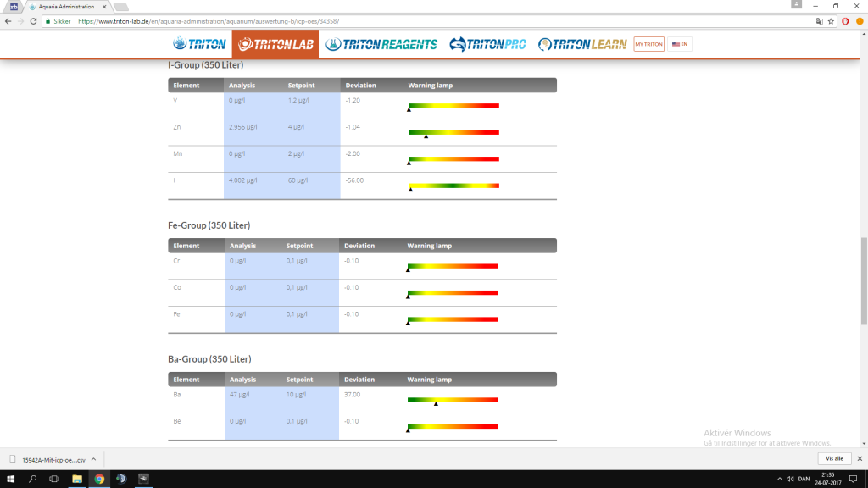This screenshot has height=488, width=868.
Task: Open Windows taskbar search
Action: click(32, 479)
